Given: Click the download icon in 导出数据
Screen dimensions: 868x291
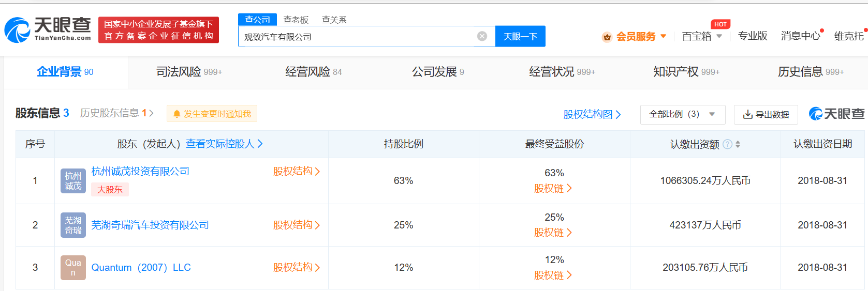Looking at the screenshot, I should pyautogui.click(x=747, y=114).
